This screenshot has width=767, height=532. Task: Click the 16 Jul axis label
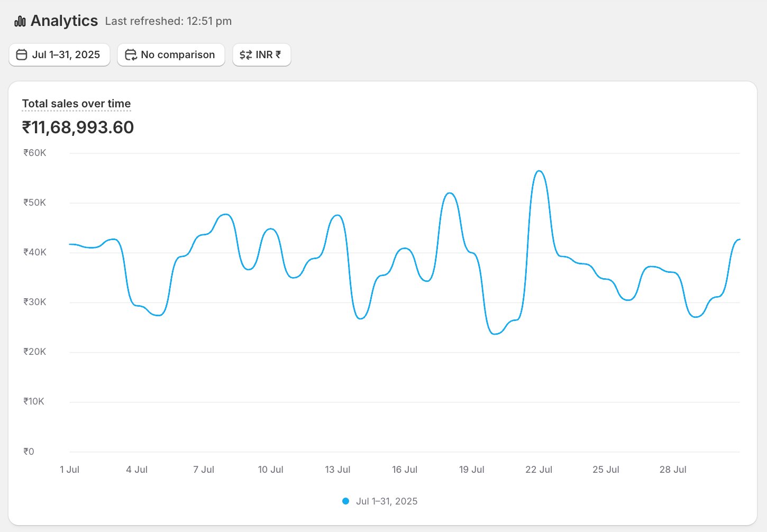pos(405,470)
